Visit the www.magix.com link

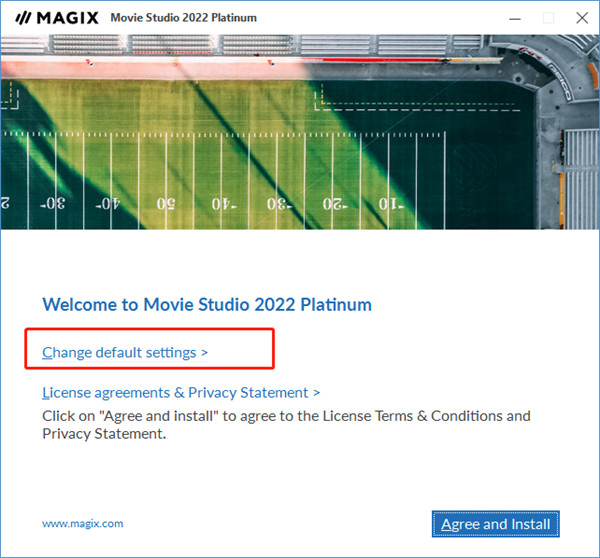(83, 523)
